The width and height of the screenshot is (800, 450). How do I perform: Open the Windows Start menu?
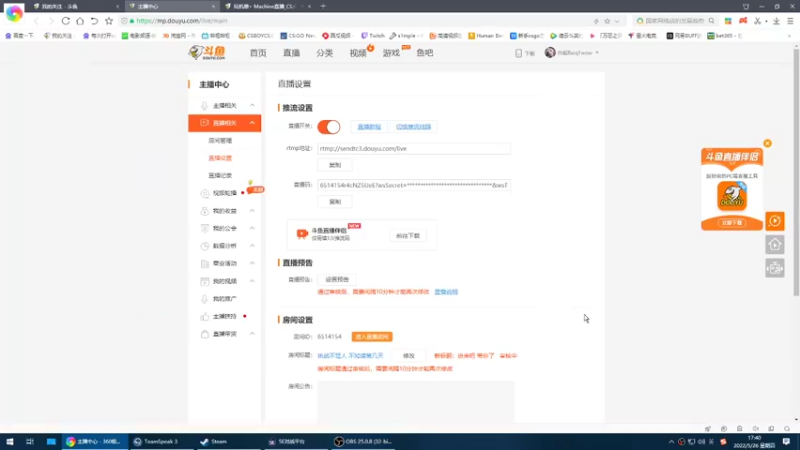(x=10, y=441)
